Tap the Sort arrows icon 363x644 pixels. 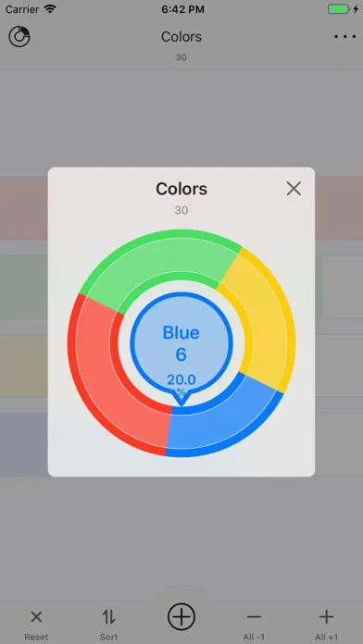(109, 616)
